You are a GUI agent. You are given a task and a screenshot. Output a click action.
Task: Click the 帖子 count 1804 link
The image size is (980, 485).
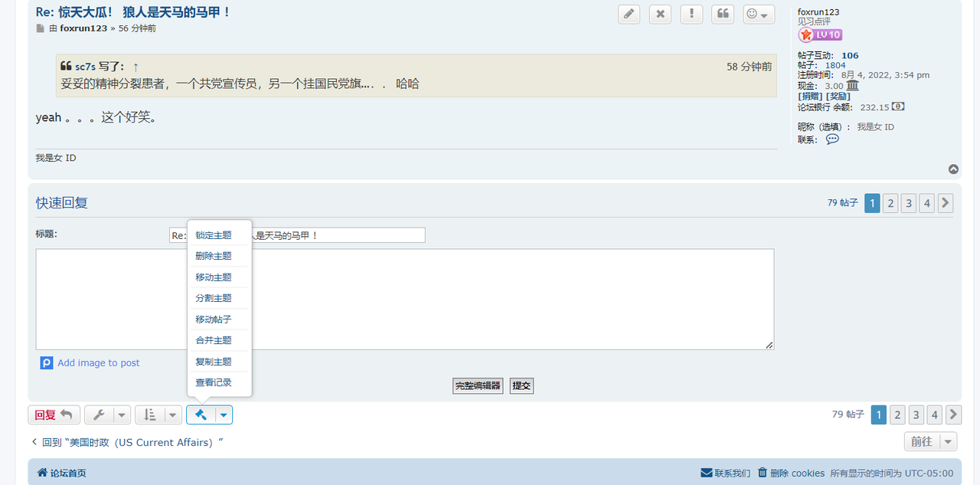[835, 65]
